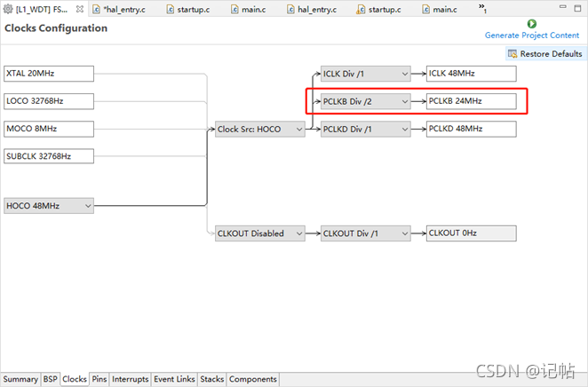Click the ICLK 48MHz output field

472,74
